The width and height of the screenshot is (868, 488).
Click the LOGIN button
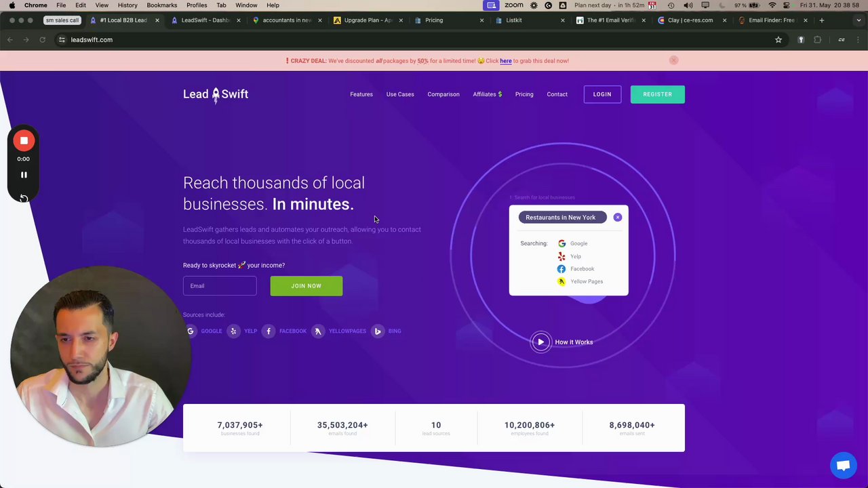point(602,94)
